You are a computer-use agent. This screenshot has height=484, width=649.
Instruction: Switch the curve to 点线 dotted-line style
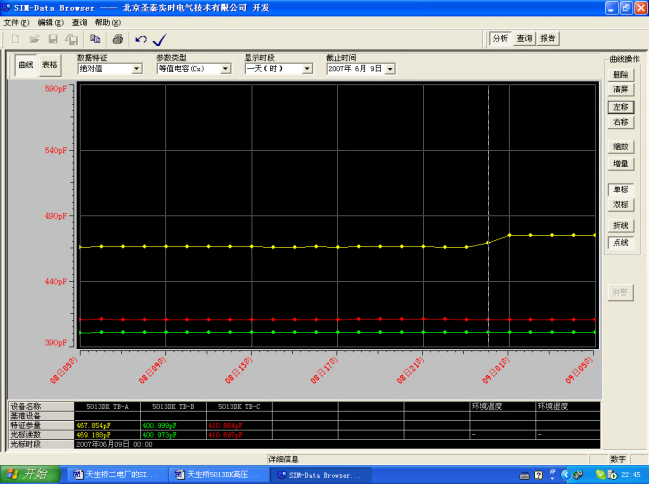(x=620, y=243)
